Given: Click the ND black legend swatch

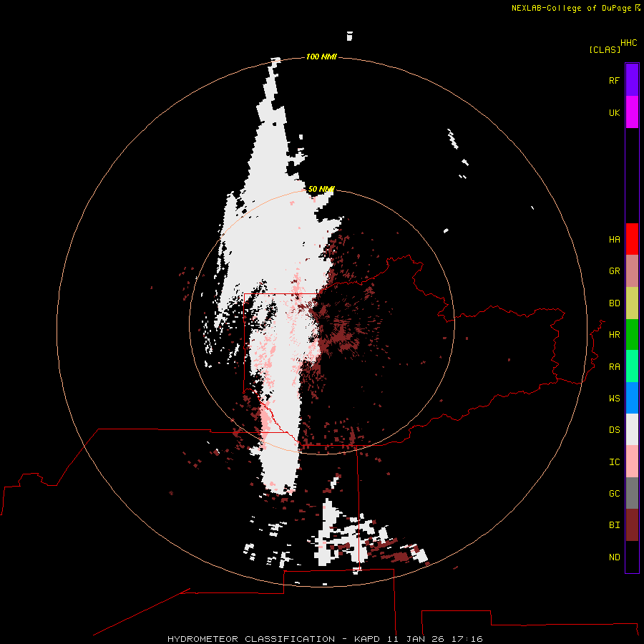Looking at the screenshot, I should (x=632, y=557).
